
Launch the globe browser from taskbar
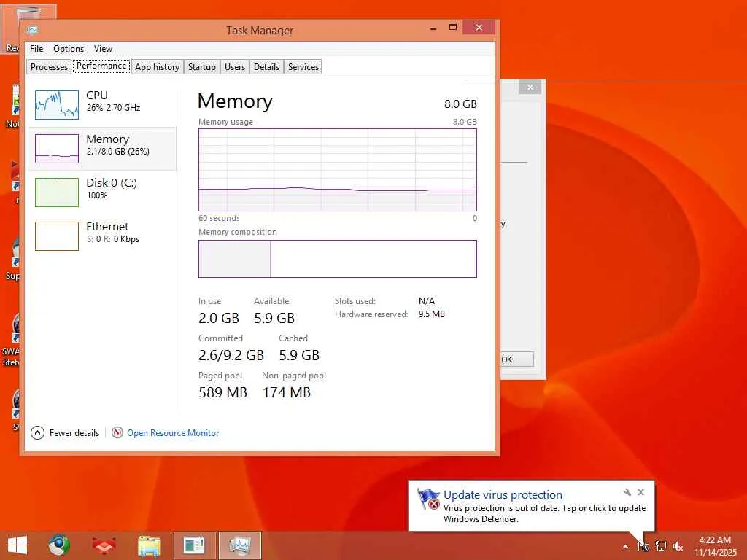(x=58, y=545)
